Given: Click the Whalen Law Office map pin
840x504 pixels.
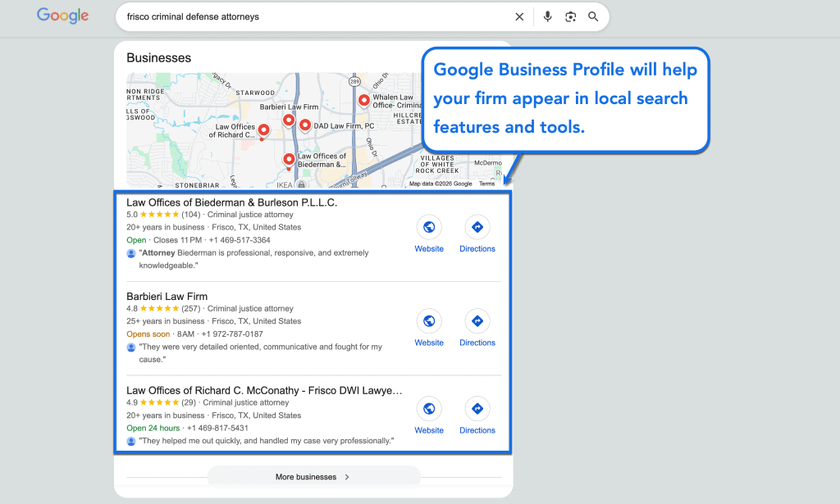Looking at the screenshot, I should point(363,100).
